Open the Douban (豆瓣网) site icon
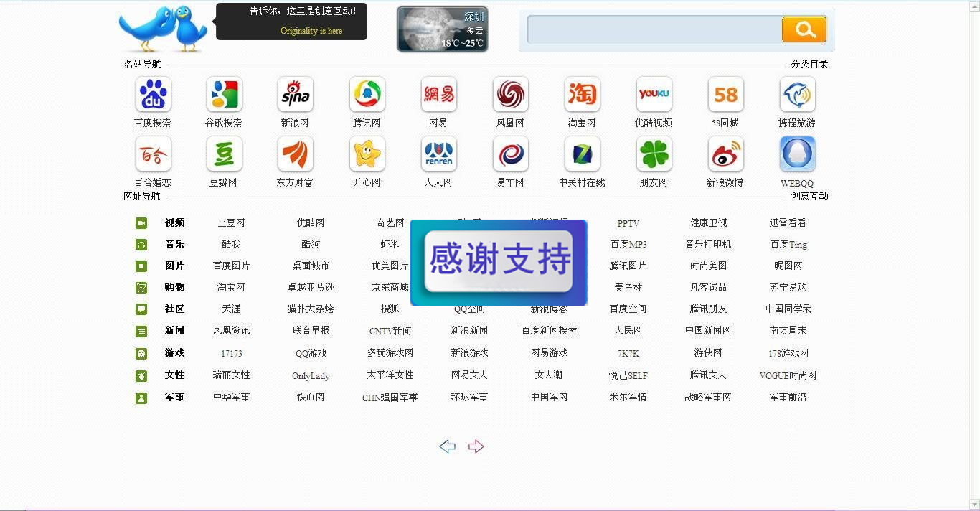 point(224,154)
